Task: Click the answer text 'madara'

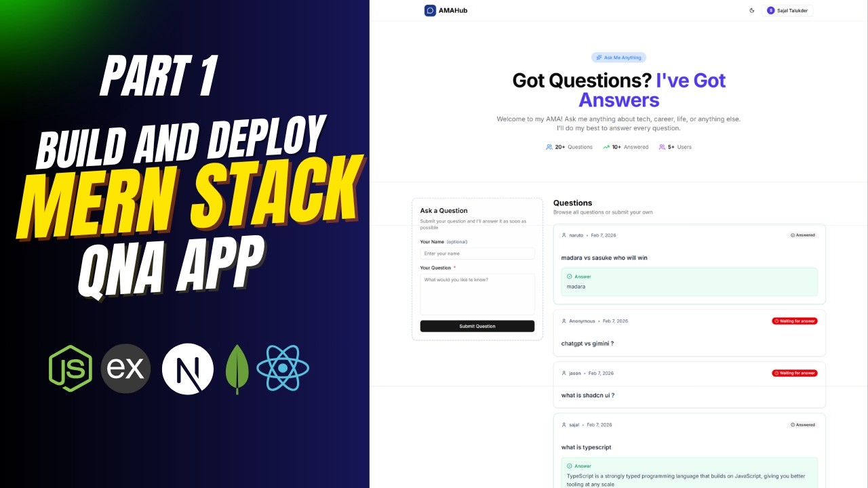Action: click(x=576, y=287)
